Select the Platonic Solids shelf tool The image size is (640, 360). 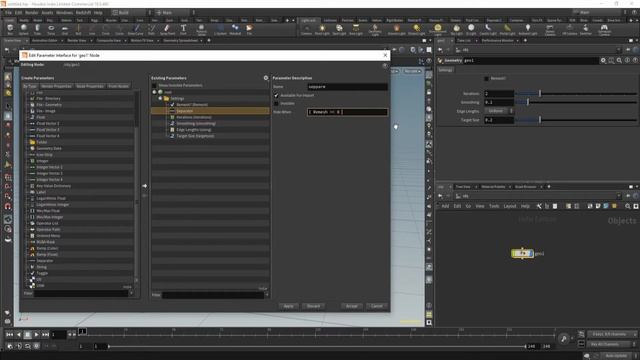tap(201, 29)
